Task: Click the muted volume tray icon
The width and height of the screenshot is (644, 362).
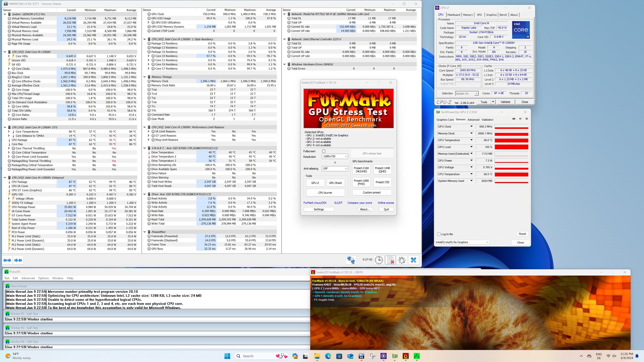Action: [614, 356]
